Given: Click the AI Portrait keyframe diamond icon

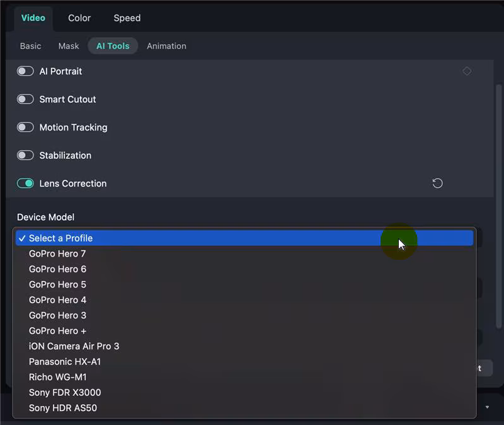Looking at the screenshot, I should (467, 71).
